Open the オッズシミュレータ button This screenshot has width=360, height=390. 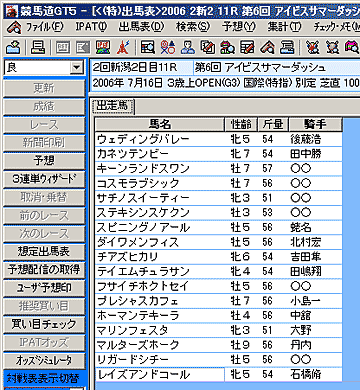(44, 360)
